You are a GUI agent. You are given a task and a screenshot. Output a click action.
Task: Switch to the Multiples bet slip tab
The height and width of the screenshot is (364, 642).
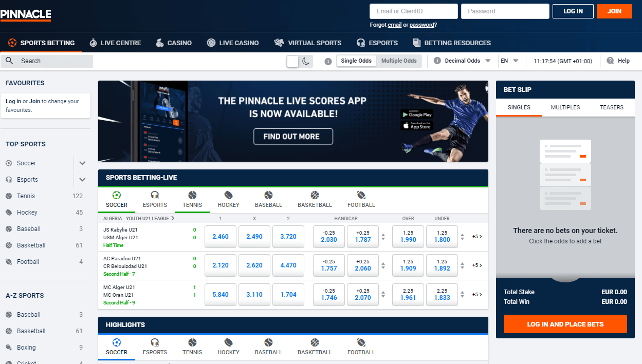(565, 107)
